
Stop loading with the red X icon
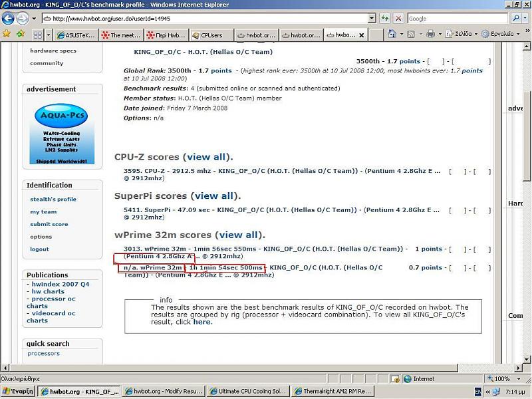tap(398, 19)
